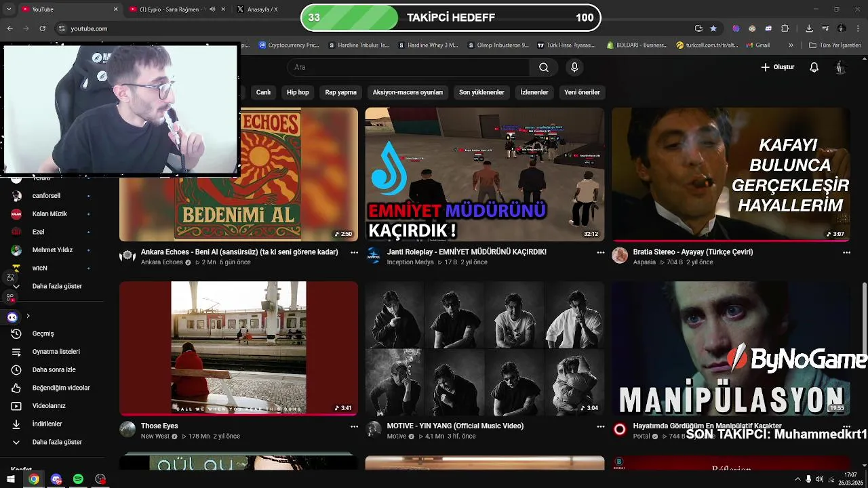Viewport: 868px width, 488px height.
Task: Open Kalan Müzik subscription
Action: 52,213
